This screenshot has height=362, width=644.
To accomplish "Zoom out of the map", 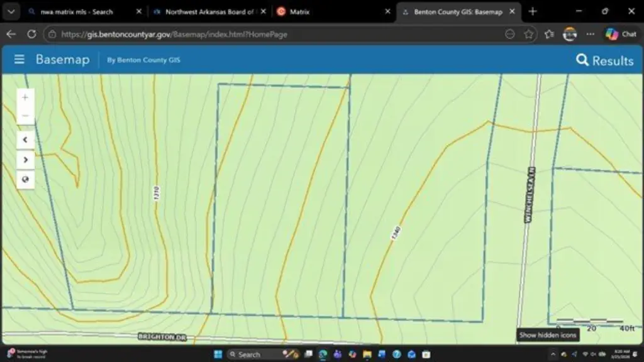I will tap(25, 115).
